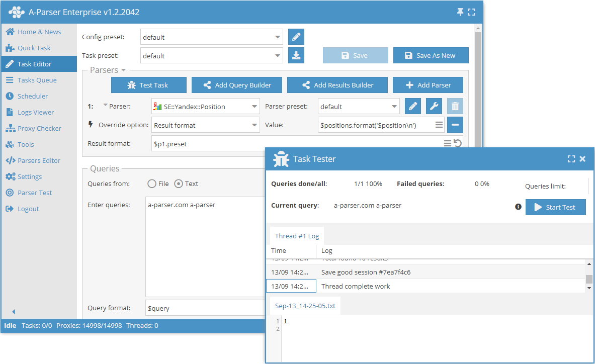The image size is (595, 364).
Task: Click the reset arrow icon in Result format
Action: click(457, 143)
